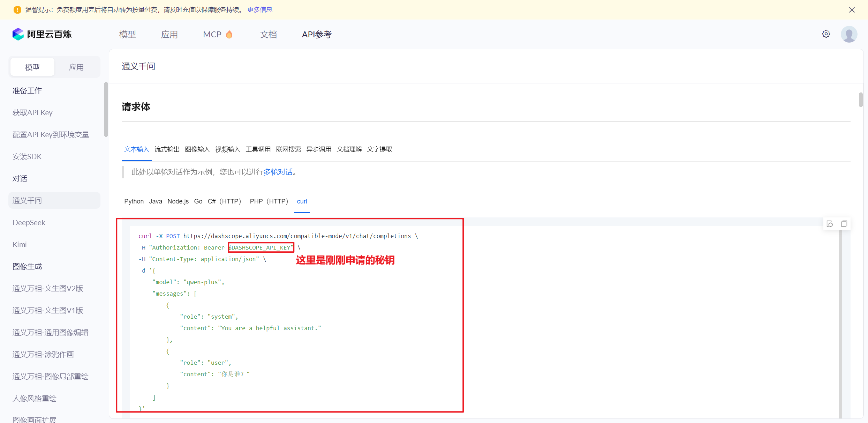
Task: Click the main page scrollbar thumb
Action: pyautogui.click(x=860, y=100)
